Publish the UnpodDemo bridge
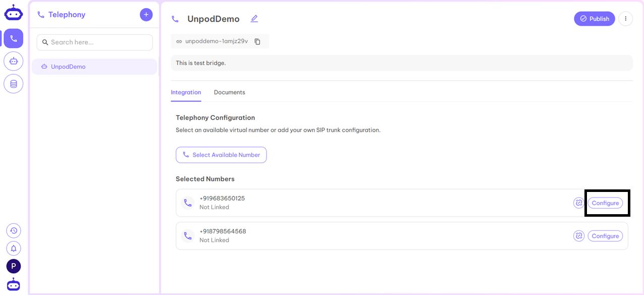The height and width of the screenshot is (295, 644). pos(594,19)
